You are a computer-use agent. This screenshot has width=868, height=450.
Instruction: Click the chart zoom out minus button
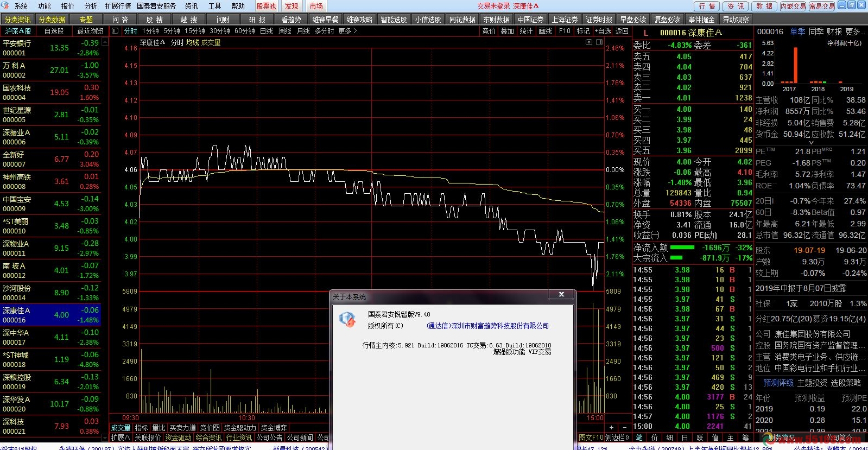coord(624,428)
